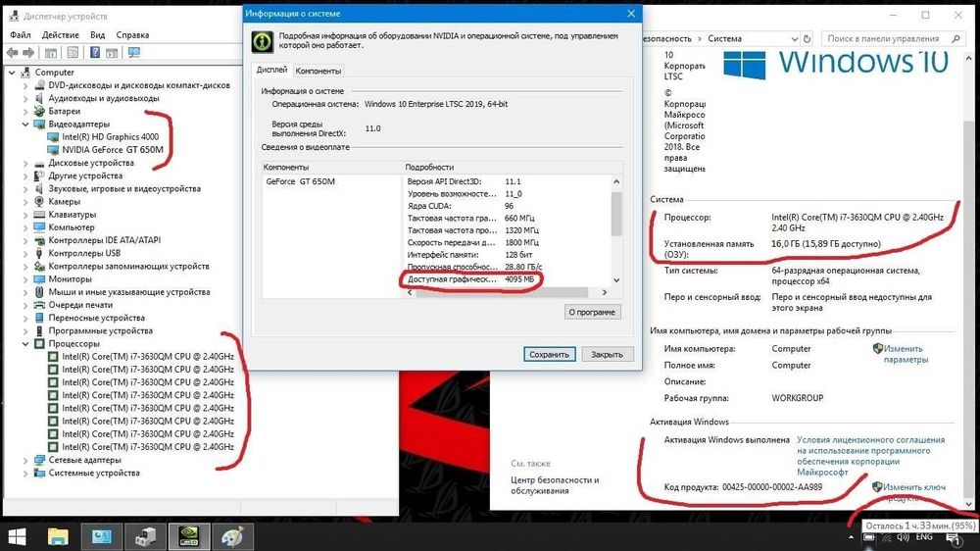Select the Системные устройства tree item
This screenshot has height=551, width=980.
pyautogui.click(x=94, y=474)
